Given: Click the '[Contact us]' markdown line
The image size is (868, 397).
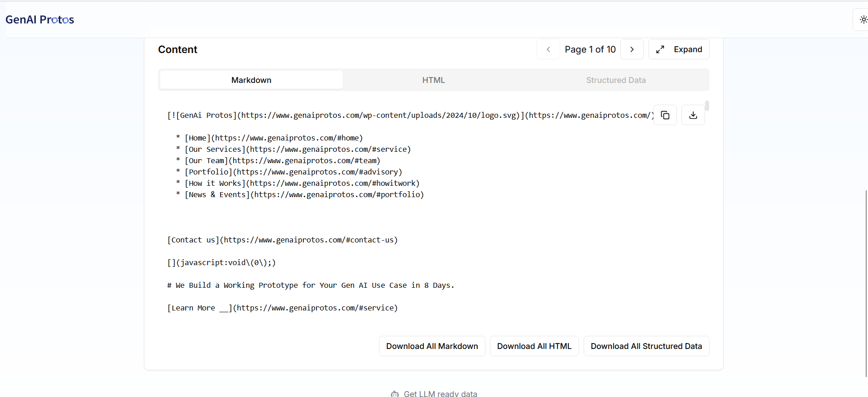Looking at the screenshot, I should pos(283,240).
